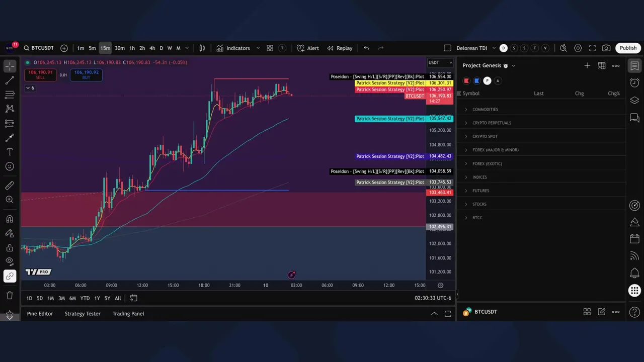This screenshot has width=644, height=362.
Task: Start bar Replay mode
Action: pos(340,48)
